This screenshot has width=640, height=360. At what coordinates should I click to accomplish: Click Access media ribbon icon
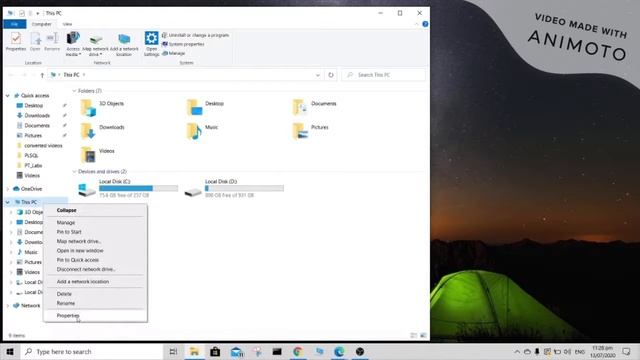(73, 43)
